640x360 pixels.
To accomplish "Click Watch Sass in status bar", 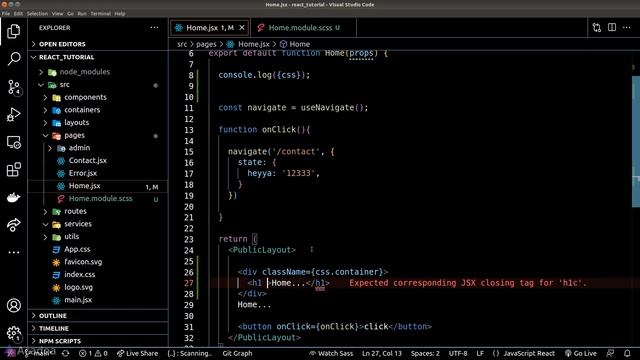I will [331, 353].
